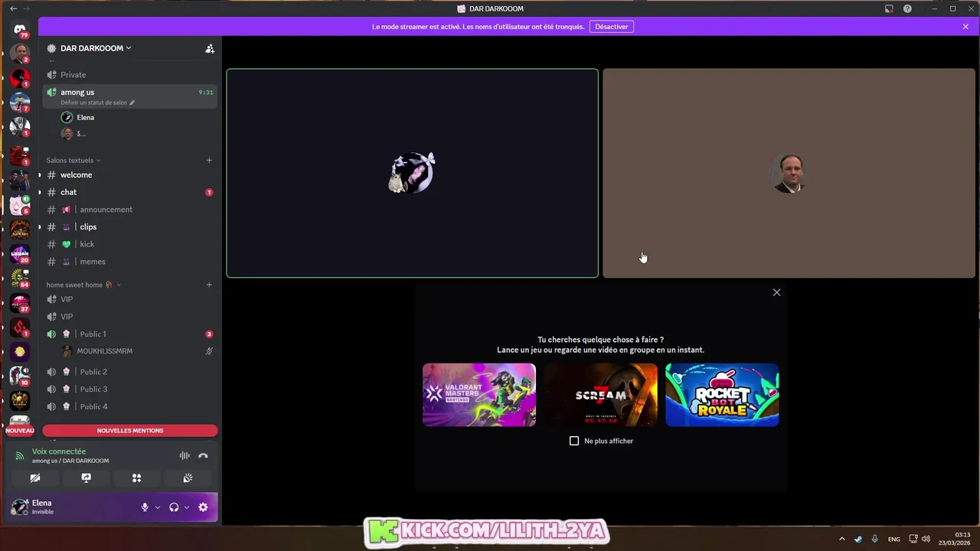This screenshot has width=980, height=551.
Task: Join the first VIP voice channel
Action: (x=130, y=299)
